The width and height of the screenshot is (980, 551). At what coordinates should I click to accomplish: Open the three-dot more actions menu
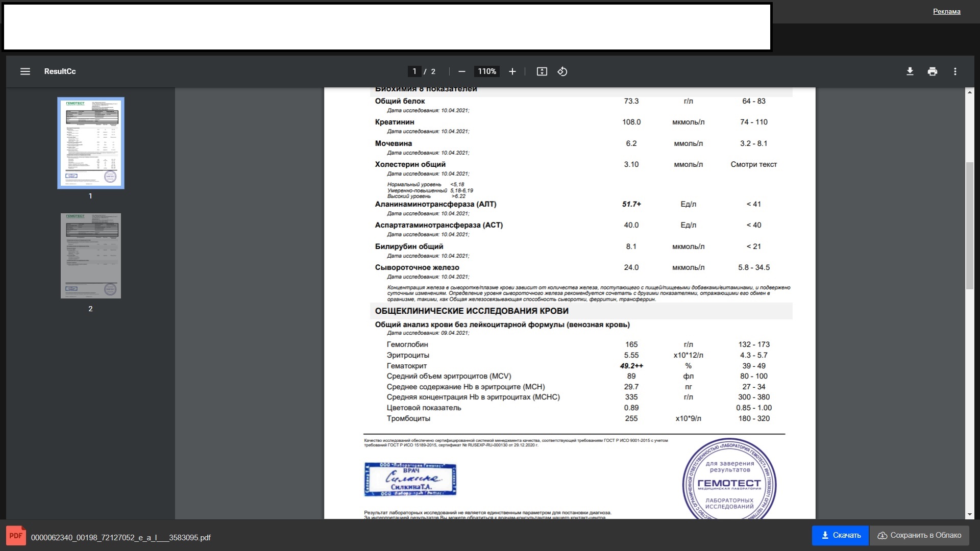(x=955, y=71)
